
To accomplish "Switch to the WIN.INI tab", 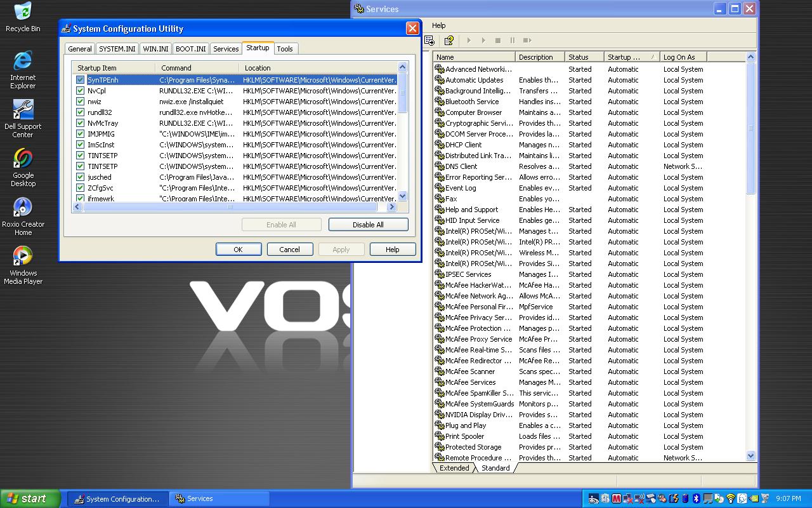I will [x=155, y=49].
